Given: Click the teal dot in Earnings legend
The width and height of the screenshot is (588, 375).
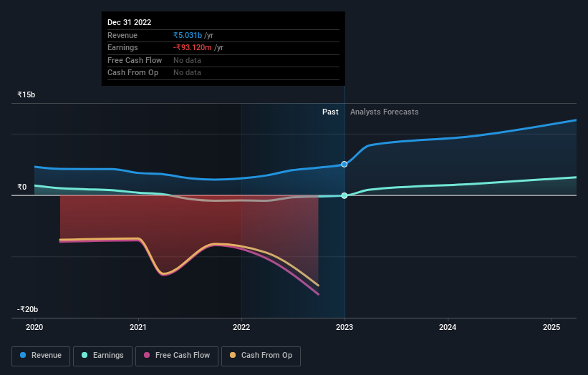Looking at the screenshot, I should [85, 355].
